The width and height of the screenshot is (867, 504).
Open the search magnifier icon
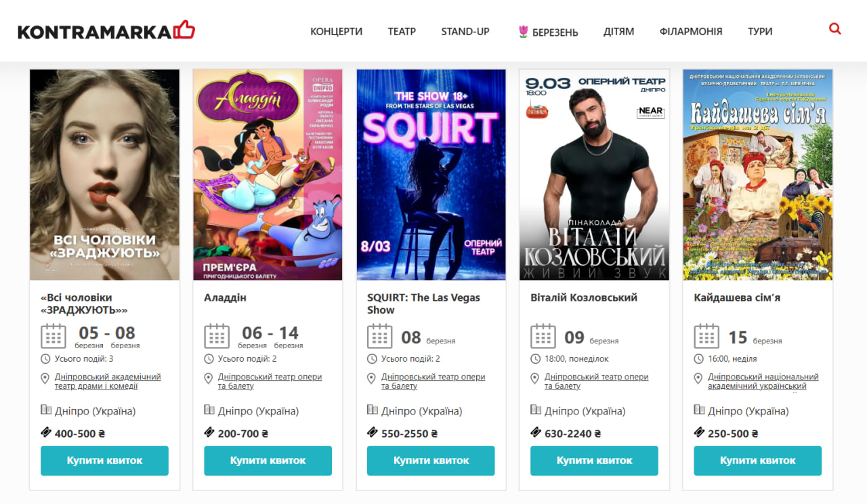[834, 29]
